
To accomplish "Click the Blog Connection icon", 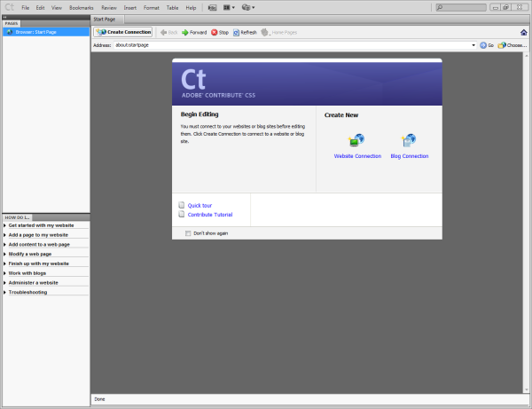I will [x=409, y=140].
